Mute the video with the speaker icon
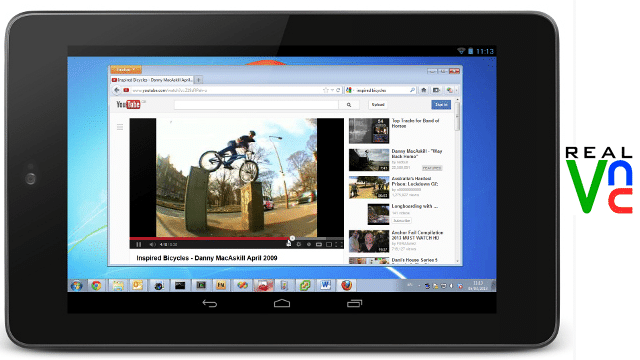640x360 pixels. pyautogui.click(x=152, y=244)
